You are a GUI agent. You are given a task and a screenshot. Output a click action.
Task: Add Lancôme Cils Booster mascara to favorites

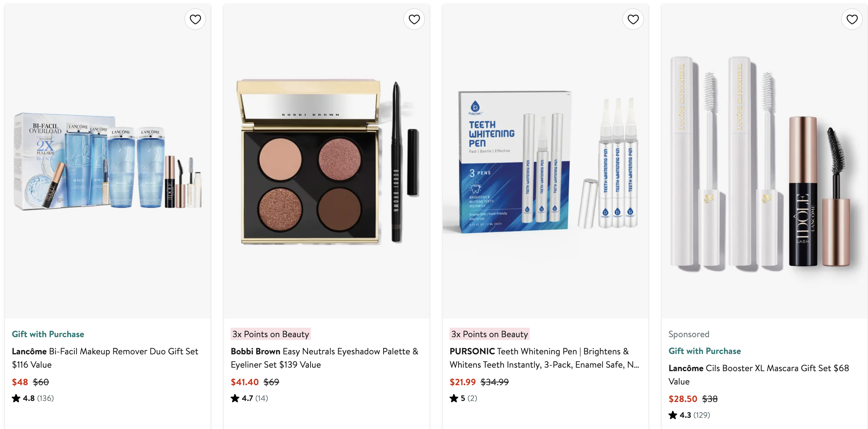click(x=852, y=19)
